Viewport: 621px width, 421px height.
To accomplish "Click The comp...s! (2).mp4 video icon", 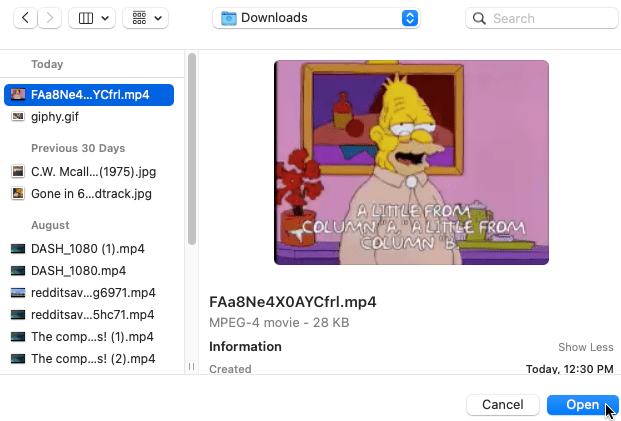I will [x=18, y=358].
